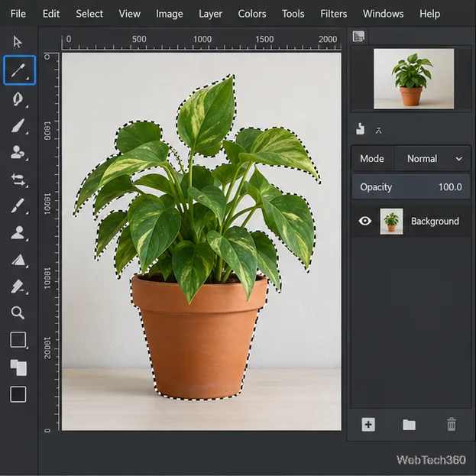The width and height of the screenshot is (476, 476).
Task: Select the person silhouette stamp tool
Action: click(18, 233)
